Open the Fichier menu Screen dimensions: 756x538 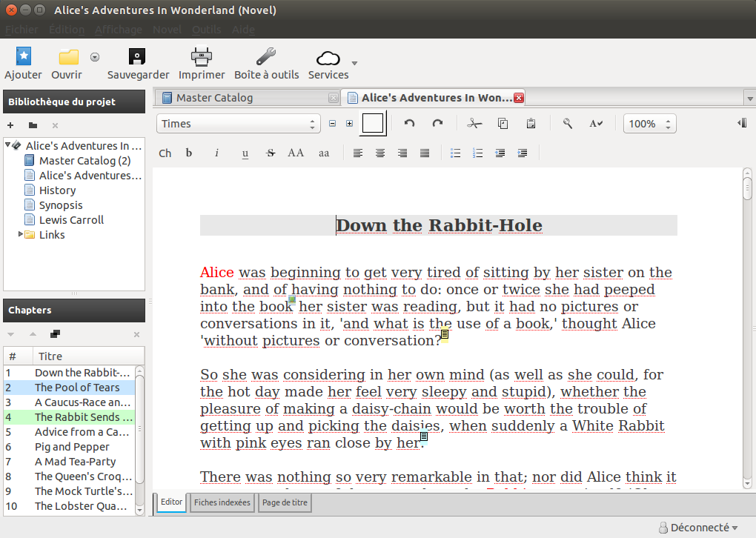[21, 30]
